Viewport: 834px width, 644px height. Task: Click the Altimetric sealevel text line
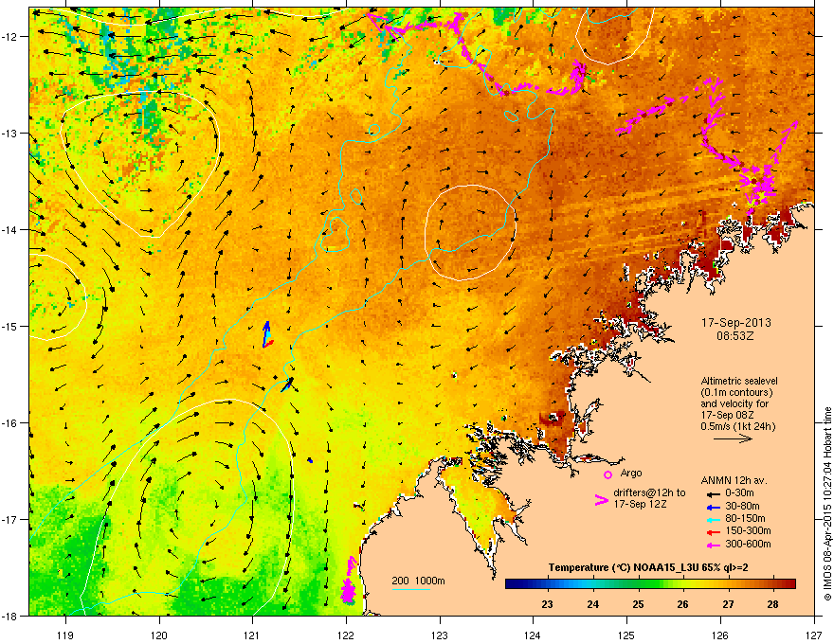tap(739, 381)
